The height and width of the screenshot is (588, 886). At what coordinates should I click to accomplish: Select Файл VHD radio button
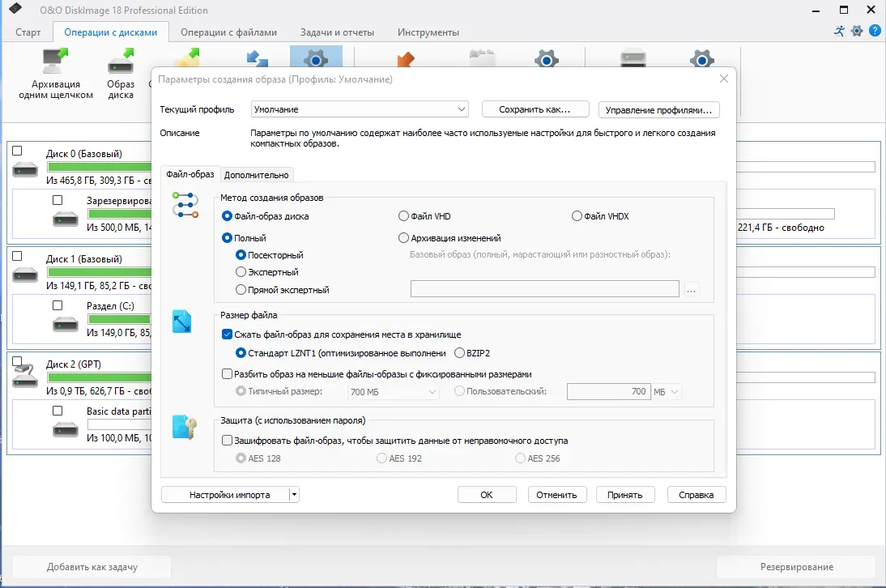tap(403, 215)
